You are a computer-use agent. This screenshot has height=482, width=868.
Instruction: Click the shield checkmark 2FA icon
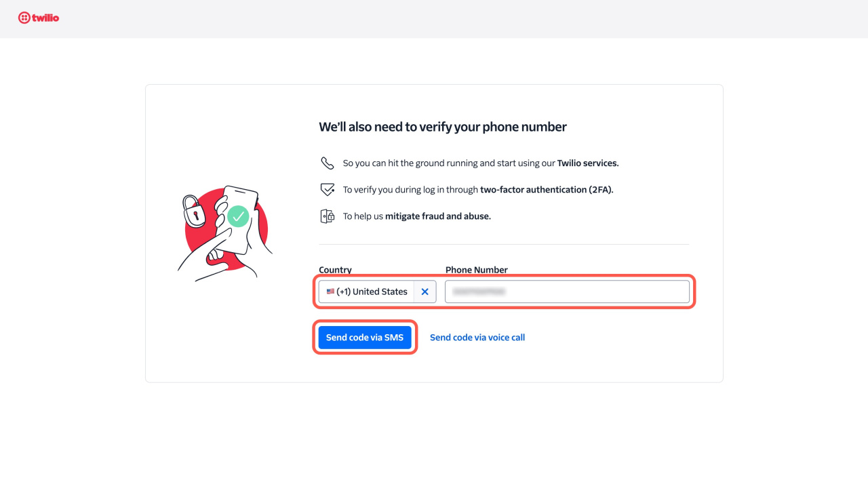(328, 190)
